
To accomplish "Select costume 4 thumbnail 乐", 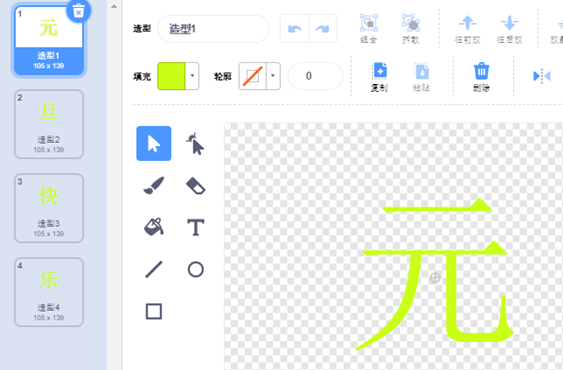I will click(x=49, y=292).
